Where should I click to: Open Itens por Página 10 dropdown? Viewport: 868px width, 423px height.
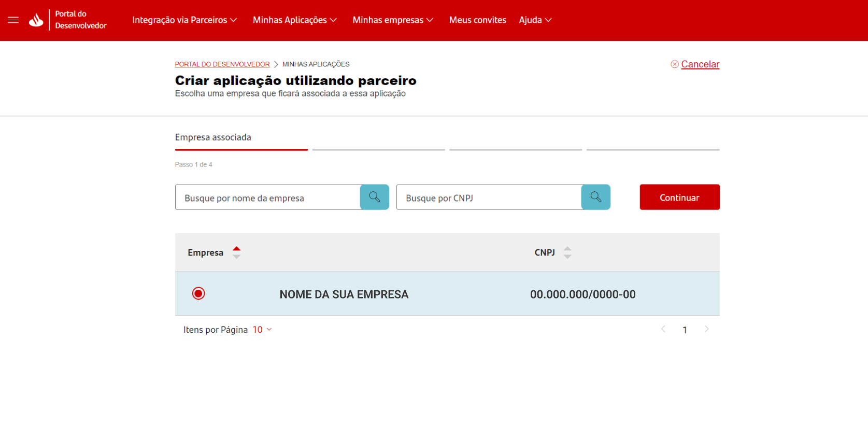click(x=262, y=330)
